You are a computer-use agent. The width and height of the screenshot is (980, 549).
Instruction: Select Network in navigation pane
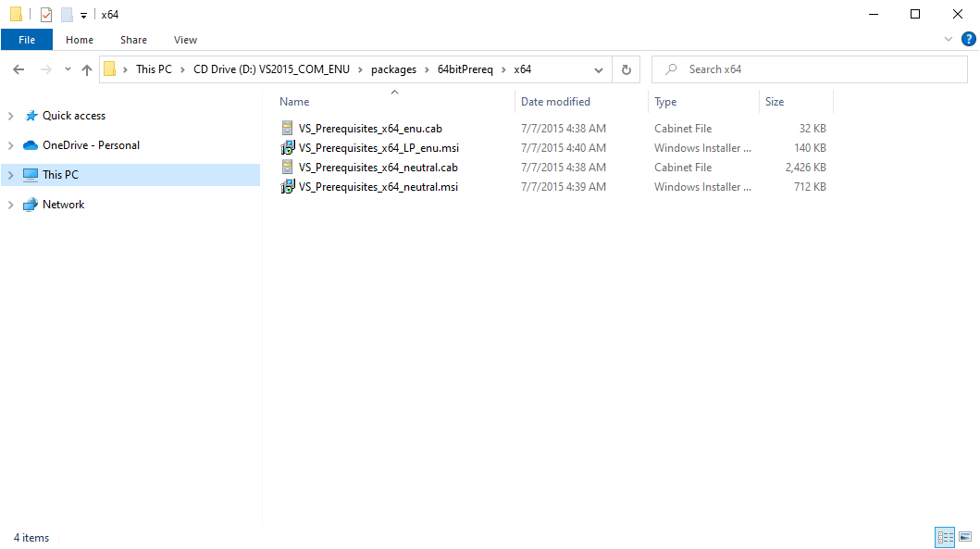click(x=63, y=205)
